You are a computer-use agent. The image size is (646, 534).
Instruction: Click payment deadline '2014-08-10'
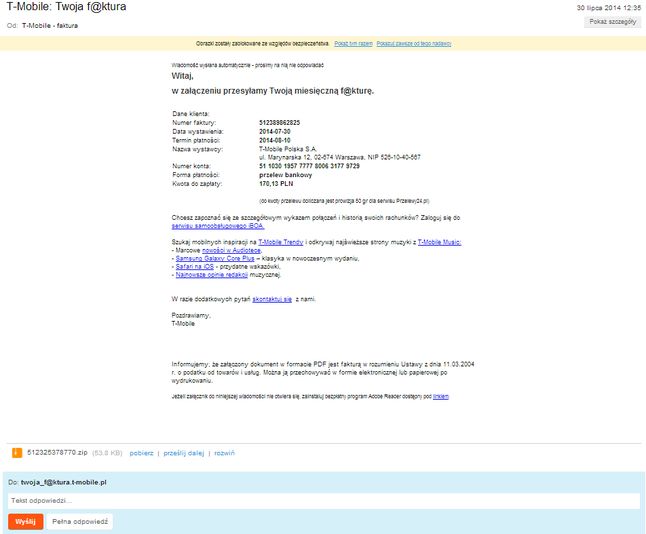click(x=274, y=141)
